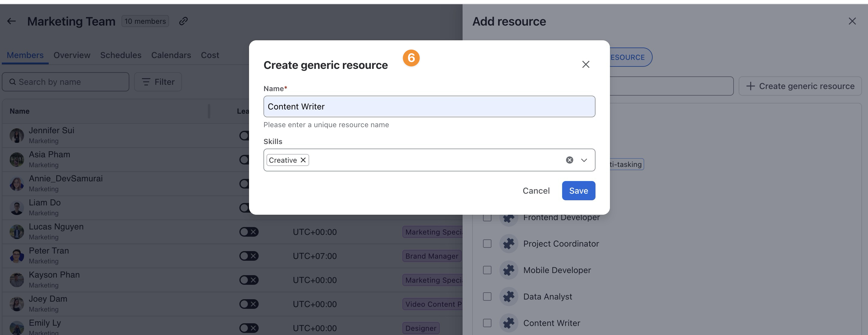Click Marketing Specialist tag for Kayson Phan
Screen dimensions: 868x335
[433, 280]
